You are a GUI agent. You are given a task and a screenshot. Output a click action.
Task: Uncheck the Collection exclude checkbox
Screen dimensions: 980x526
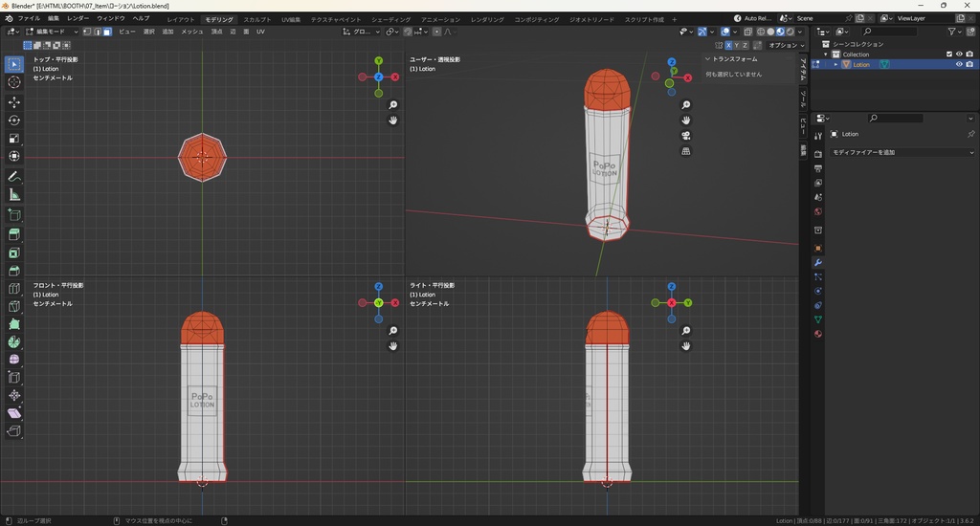pyautogui.click(x=948, y=55)
